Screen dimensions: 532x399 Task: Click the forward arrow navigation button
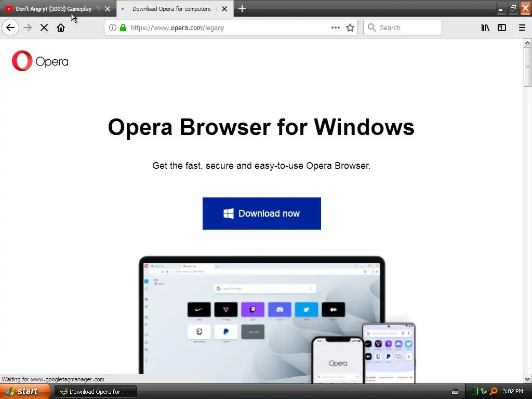pyautogui.click(x=28, y=28)
